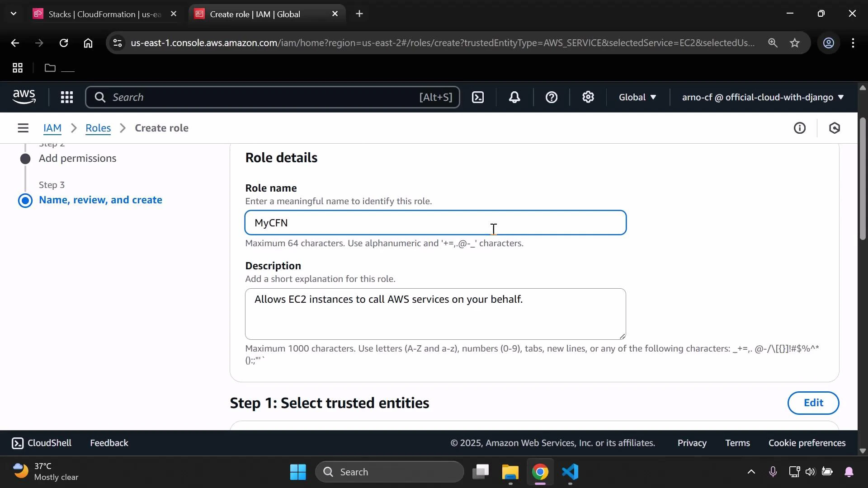Open the AWS settings gear
The image size is (868, 488).
pos(588,97)
